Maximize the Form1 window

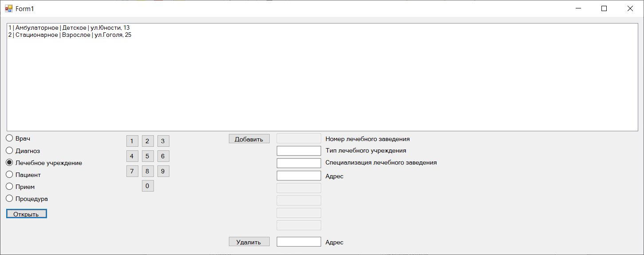tap(604, 8)
